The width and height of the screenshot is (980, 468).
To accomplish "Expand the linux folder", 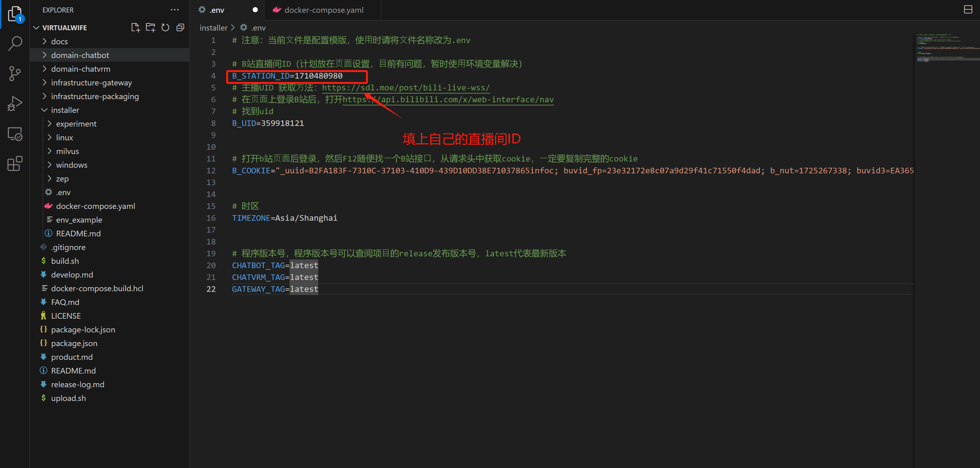I will point(50,137).
